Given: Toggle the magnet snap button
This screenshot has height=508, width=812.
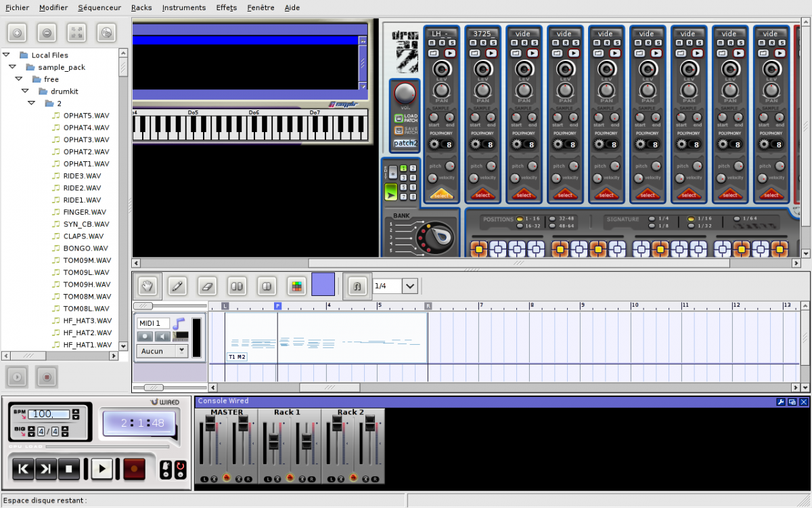Looking at the screenshot, I should (357, 287).
